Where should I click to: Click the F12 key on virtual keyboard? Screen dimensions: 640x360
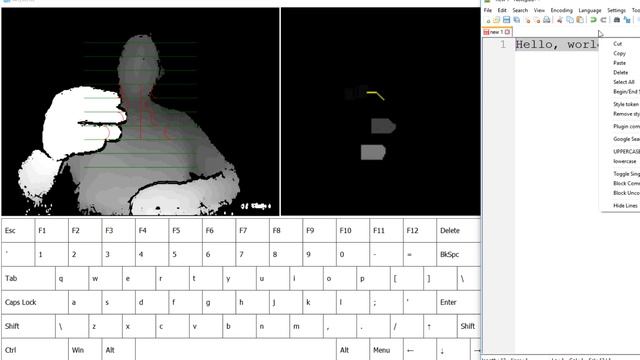419,231
